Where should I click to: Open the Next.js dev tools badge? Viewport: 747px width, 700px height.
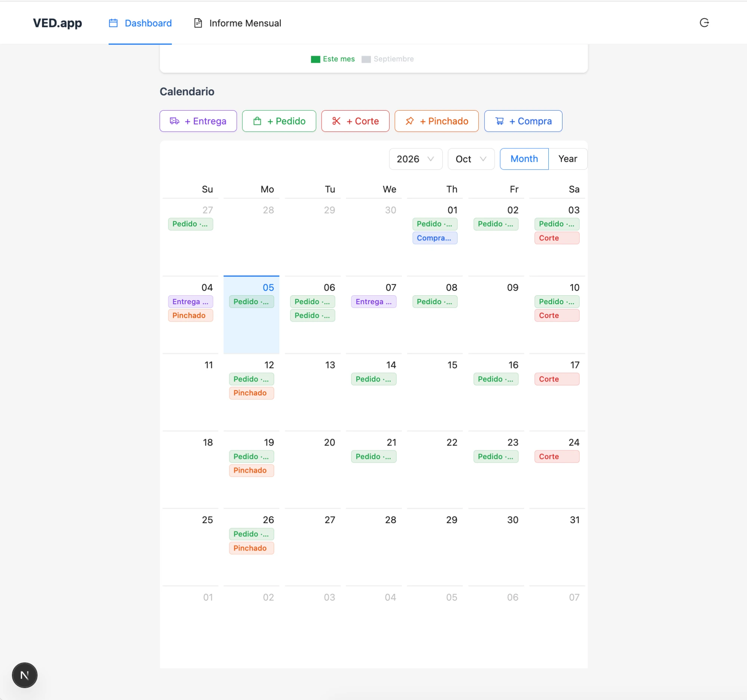(25, 675)
